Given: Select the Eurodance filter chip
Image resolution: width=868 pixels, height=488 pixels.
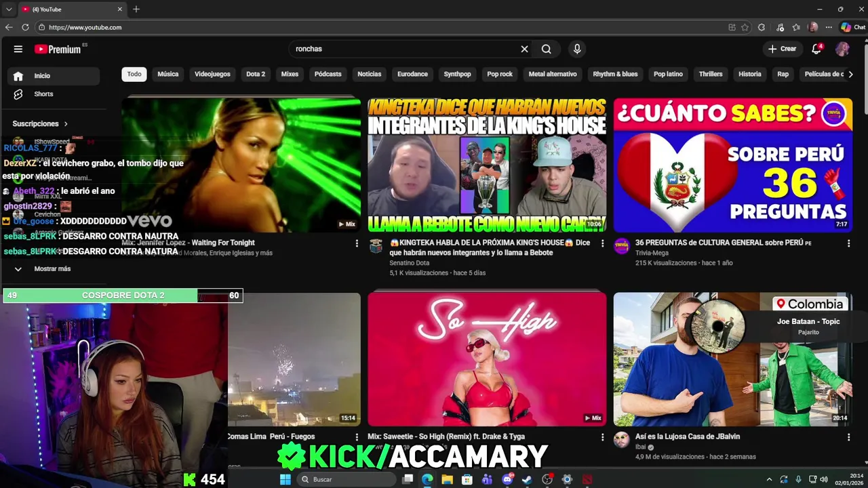Looking at the screenshot, I should point(412,74).
